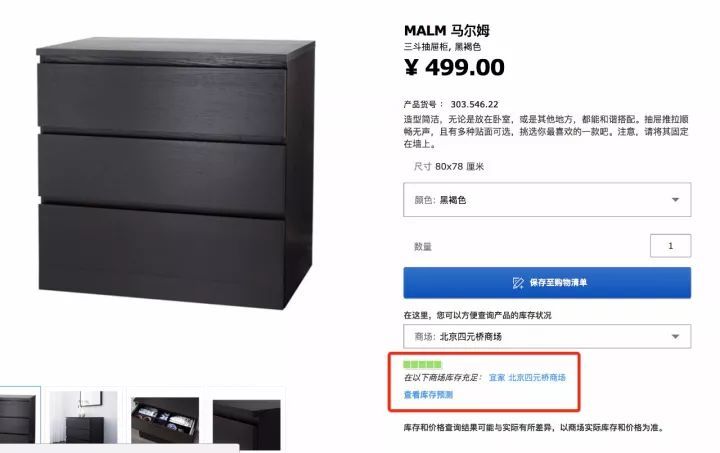
Task: Select the open drawer thumbnail
Action: point(165,420)
